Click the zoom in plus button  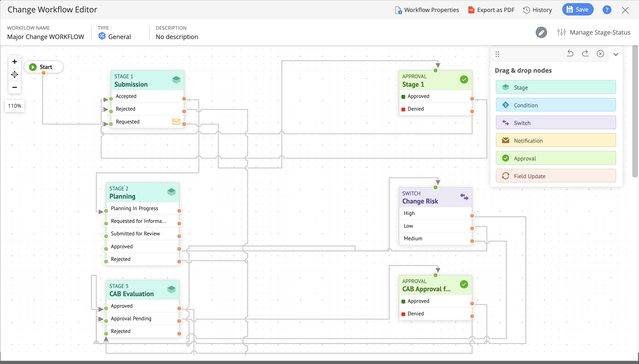coord(14,61)
